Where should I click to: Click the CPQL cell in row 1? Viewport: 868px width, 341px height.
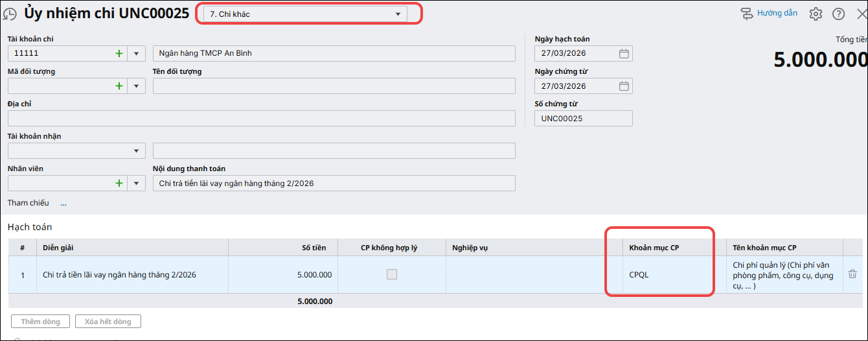point(674,275)
